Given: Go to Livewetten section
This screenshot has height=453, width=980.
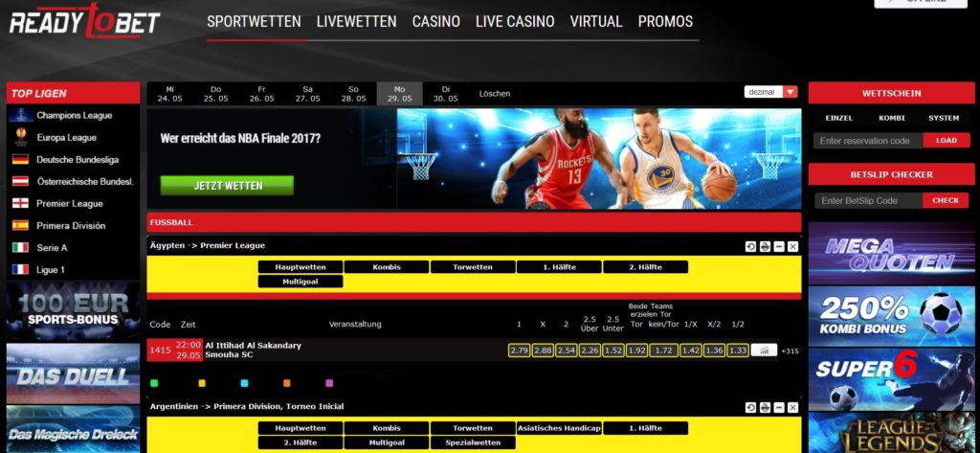Looking at the screenshot, I should pos(356,22).
